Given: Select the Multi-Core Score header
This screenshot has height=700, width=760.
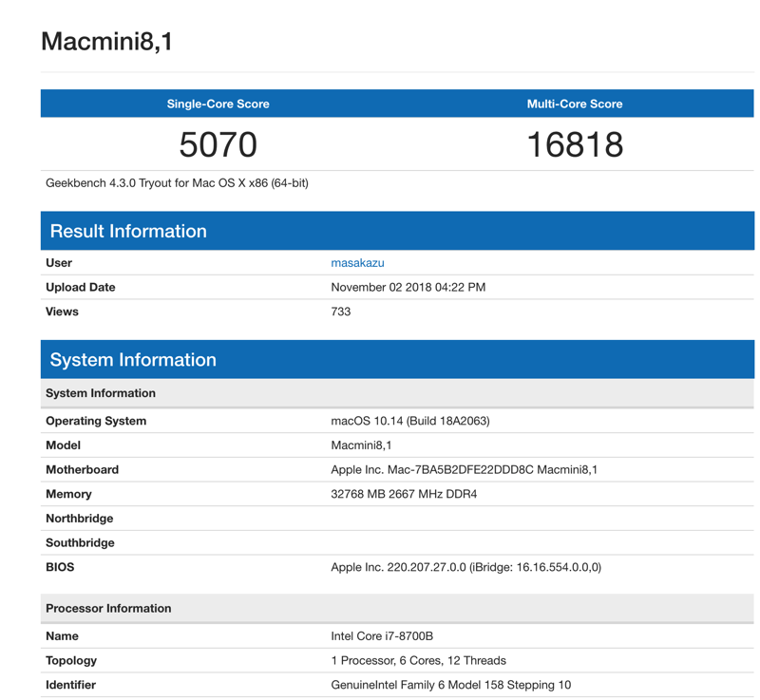Looking at the screenshot, I should point(575,104).
